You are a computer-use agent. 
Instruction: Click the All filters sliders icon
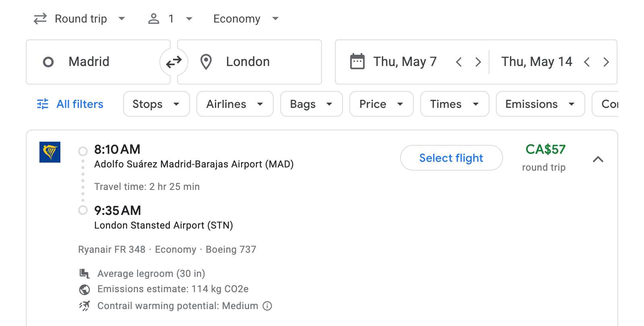[x=42, y=104]
